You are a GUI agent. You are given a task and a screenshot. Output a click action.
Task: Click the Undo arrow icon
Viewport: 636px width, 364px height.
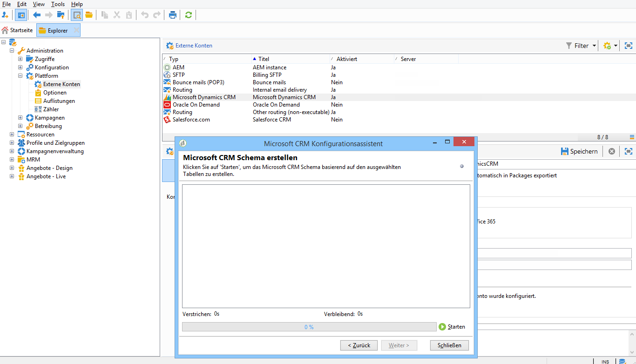coord(145,15)
